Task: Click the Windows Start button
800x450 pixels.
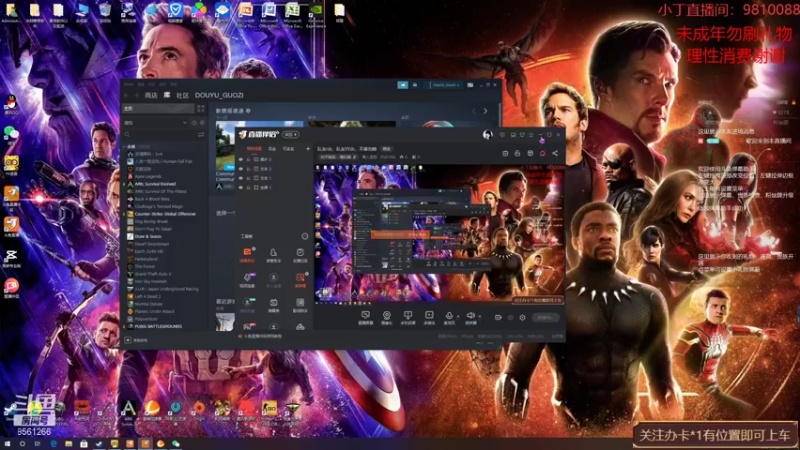Action: click(7, 444)
